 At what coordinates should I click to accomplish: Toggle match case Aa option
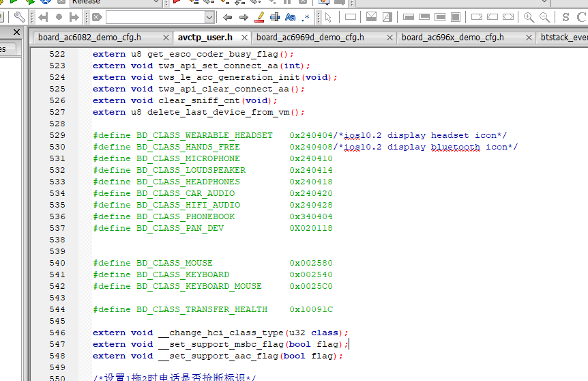pos(291,17)
